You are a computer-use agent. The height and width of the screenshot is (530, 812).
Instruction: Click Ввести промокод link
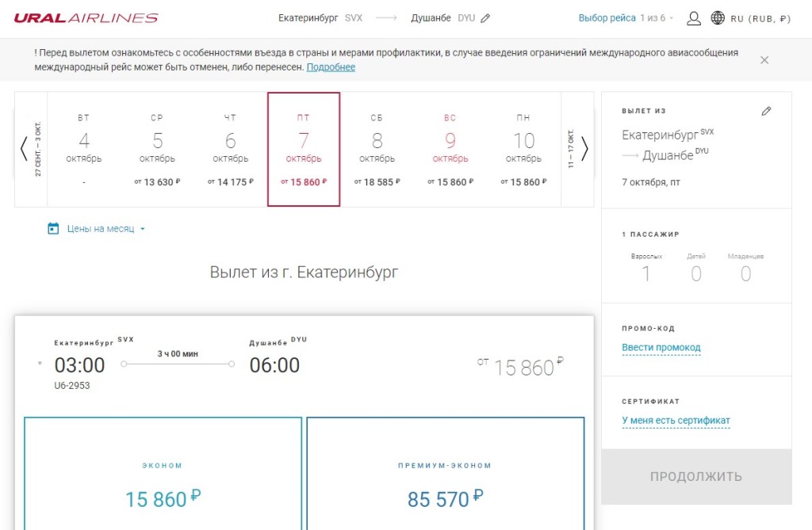pyautogui.click(x=661, y=348)
